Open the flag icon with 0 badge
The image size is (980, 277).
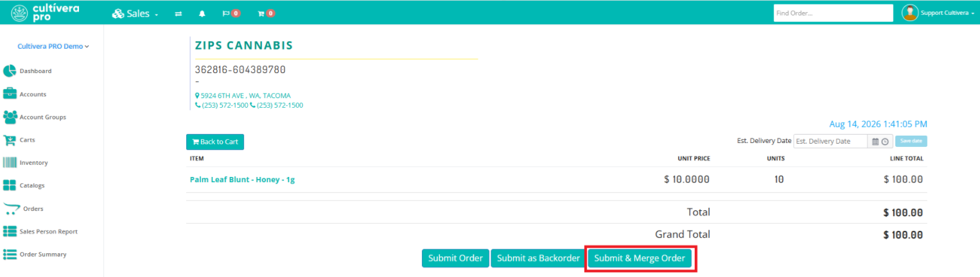click(x=231, y=13)
